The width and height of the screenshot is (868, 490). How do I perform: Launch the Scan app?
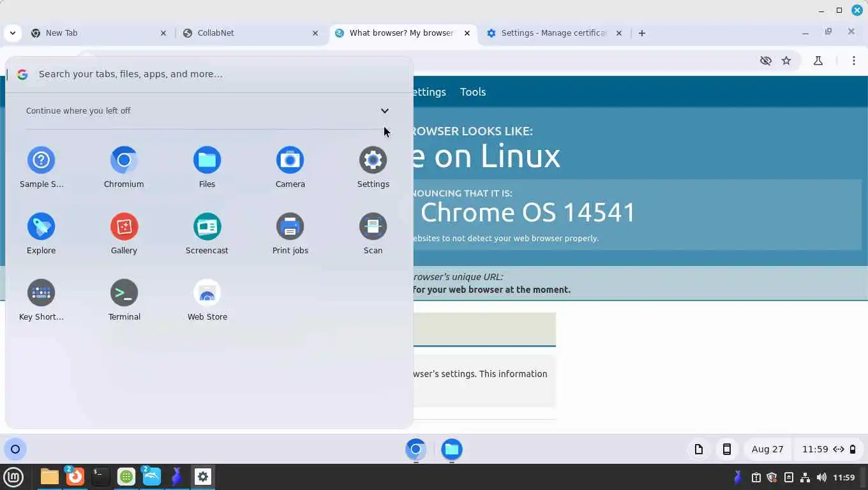coord(373,234)
